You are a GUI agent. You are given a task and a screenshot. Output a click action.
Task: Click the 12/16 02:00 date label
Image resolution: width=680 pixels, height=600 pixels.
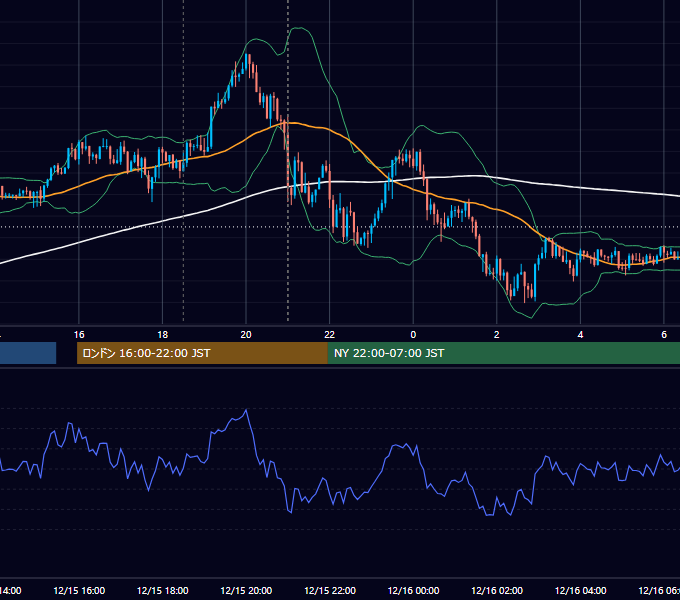coord(497,590)
